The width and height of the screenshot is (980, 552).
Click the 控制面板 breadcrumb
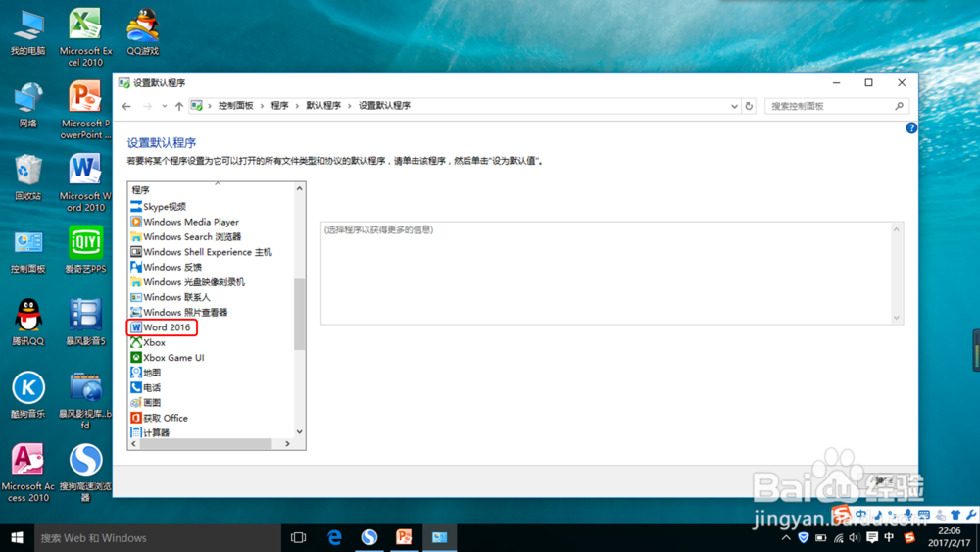235,106
